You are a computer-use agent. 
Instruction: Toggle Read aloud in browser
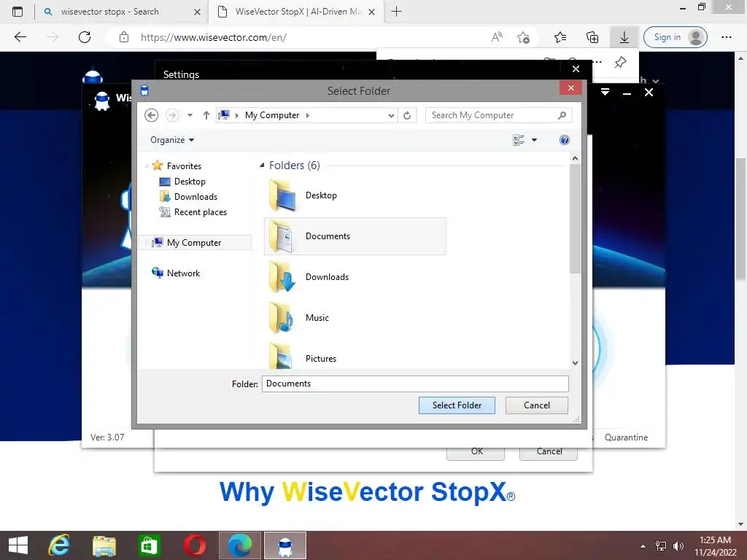click(x=496, y=37)
